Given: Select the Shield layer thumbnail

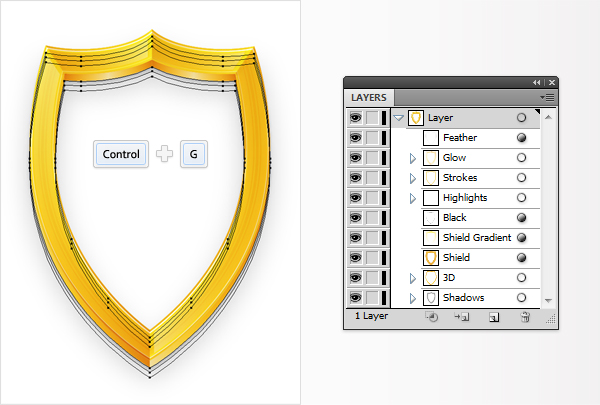Looking at the screenshot, I should (x=430, y=258).
